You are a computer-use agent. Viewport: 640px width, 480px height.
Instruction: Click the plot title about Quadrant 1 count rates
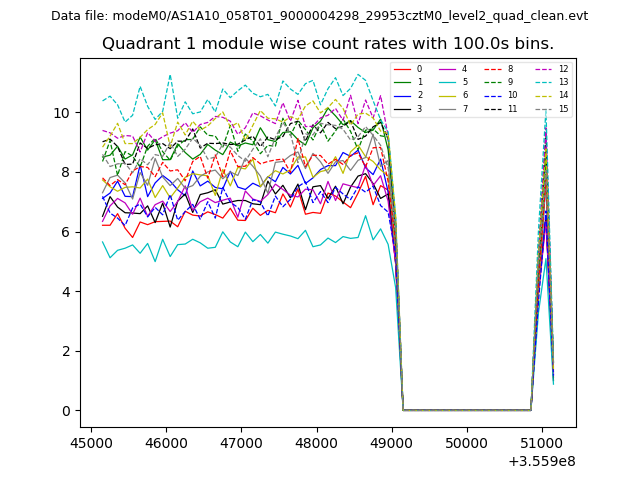[328, 44]
